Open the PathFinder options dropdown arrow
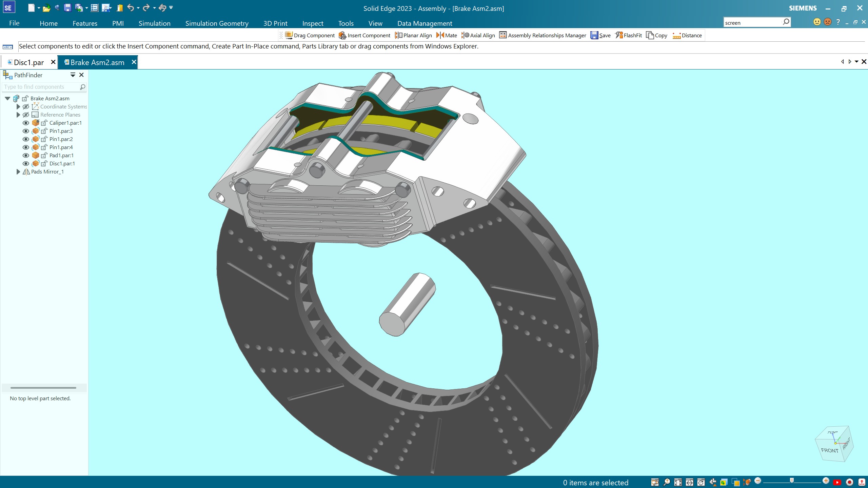The width and height of the screenshot is (868, 488). pos(73,75)
